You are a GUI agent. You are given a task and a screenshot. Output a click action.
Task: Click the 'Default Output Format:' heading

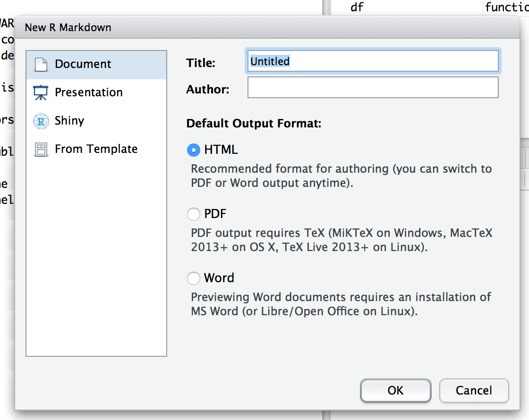(254, 123)
